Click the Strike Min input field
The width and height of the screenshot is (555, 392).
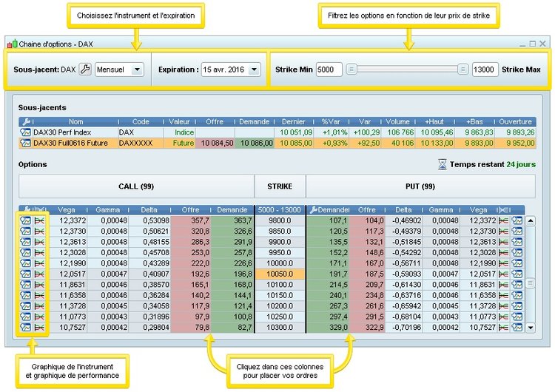click(329, 70)
